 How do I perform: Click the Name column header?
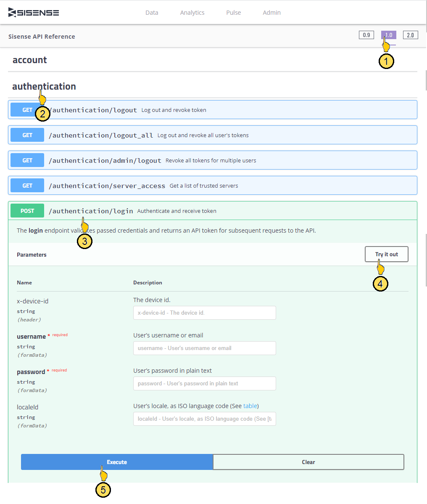(24, 283)
